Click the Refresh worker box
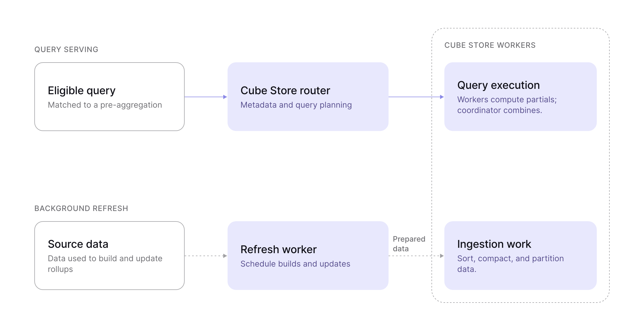The width and height of the screenshot is (644, 320). 308,256
